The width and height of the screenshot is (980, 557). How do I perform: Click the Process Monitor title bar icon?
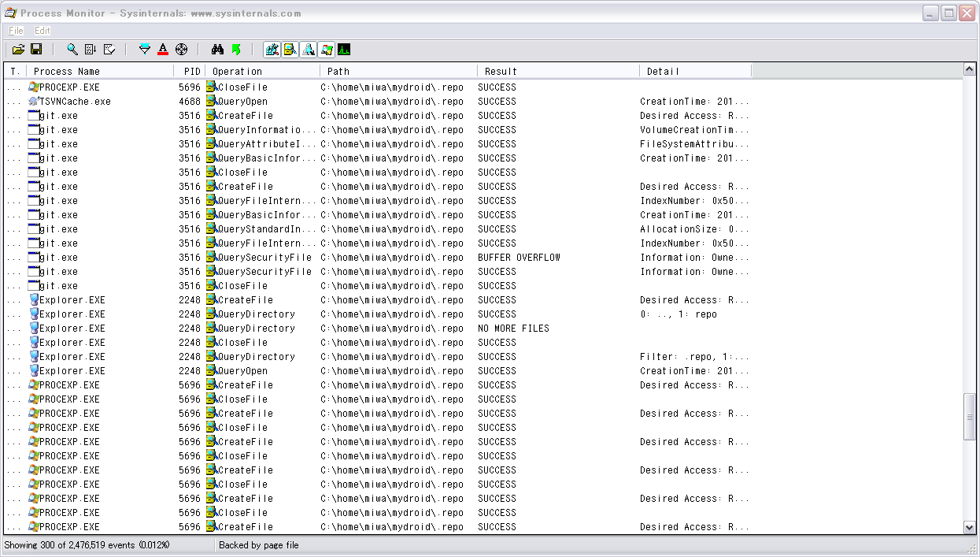[11, 13]
